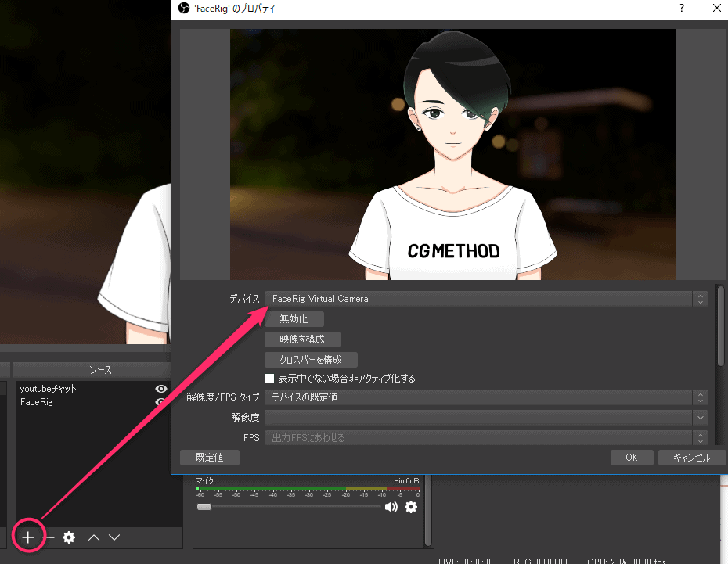
Task: Click the remove source minus icon
Action: (x=49, y=537)
